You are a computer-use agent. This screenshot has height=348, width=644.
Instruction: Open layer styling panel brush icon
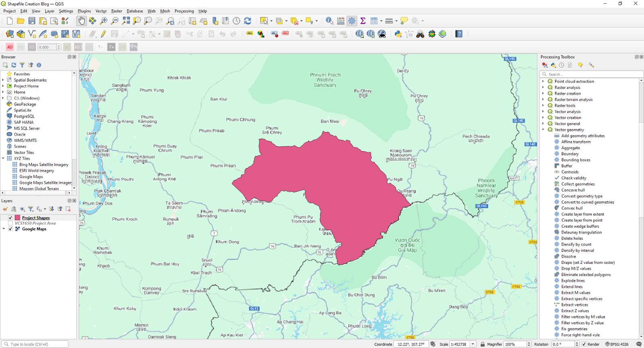pos(5,209)
